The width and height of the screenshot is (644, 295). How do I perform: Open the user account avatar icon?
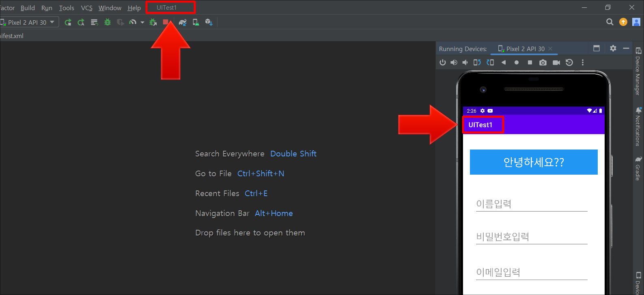click(x=636, y=22)
